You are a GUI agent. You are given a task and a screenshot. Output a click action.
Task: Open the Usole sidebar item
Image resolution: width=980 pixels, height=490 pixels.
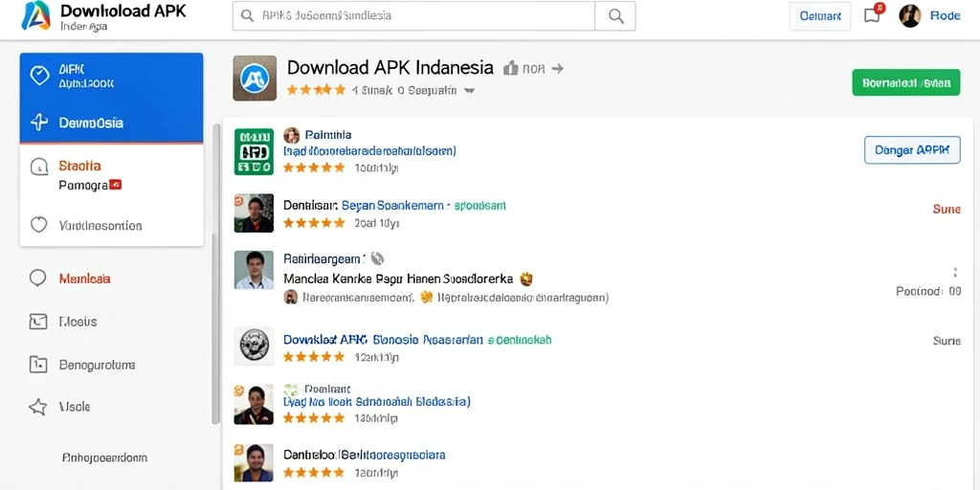75,406
